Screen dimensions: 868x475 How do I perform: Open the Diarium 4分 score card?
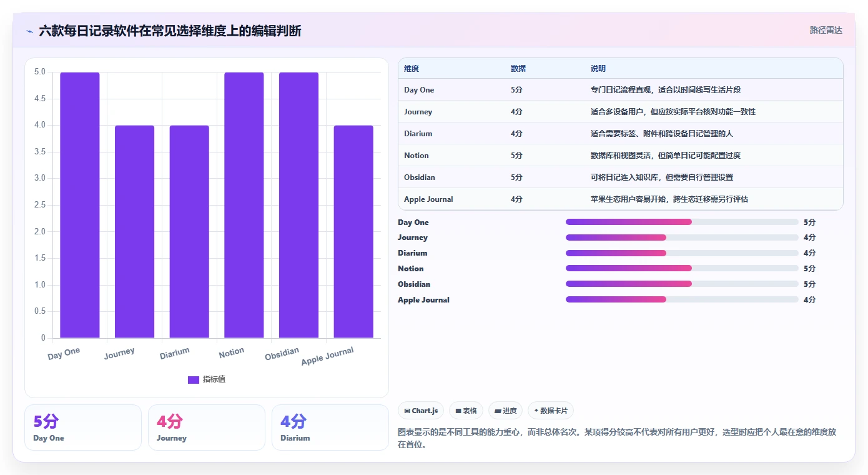330,427
